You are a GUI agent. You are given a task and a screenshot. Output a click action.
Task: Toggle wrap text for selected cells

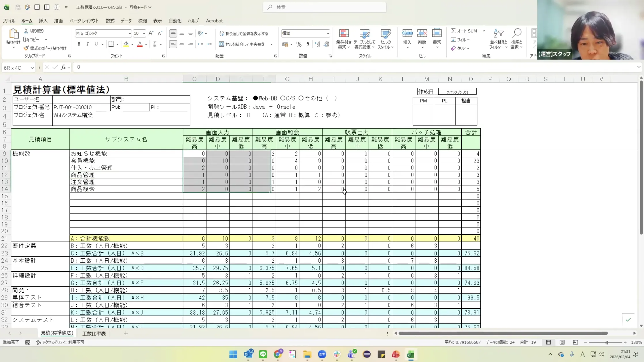(244, 34)
